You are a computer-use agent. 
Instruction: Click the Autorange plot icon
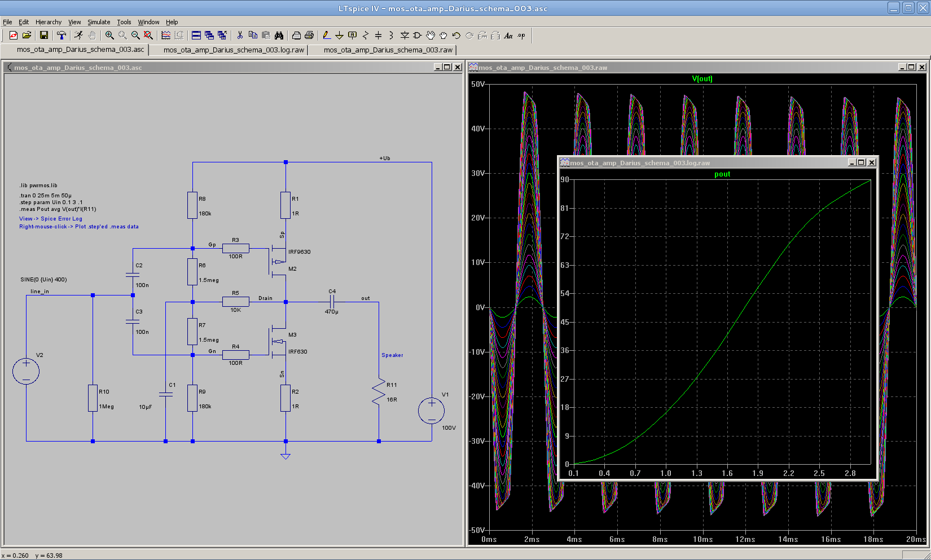pyautogui.click(x=166, y=36)
